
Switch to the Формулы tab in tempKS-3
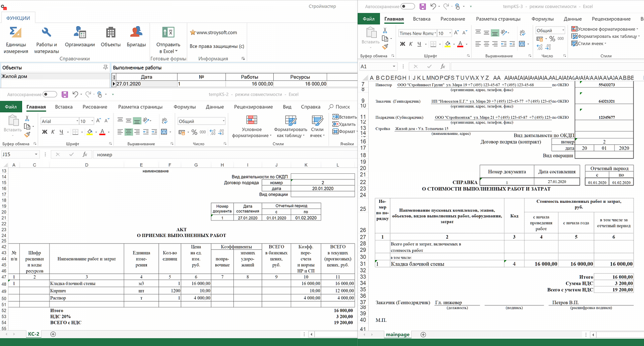click(x=542, y=19)
